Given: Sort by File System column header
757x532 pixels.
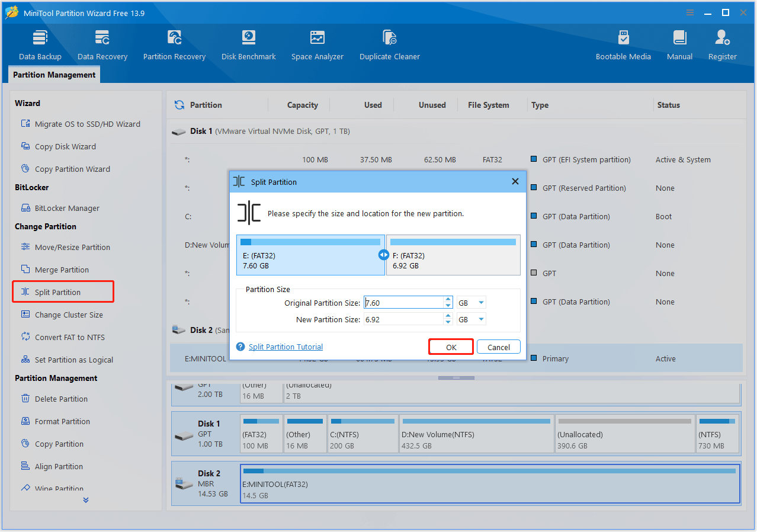Looking at the screenshot, I should click(489, 105).
